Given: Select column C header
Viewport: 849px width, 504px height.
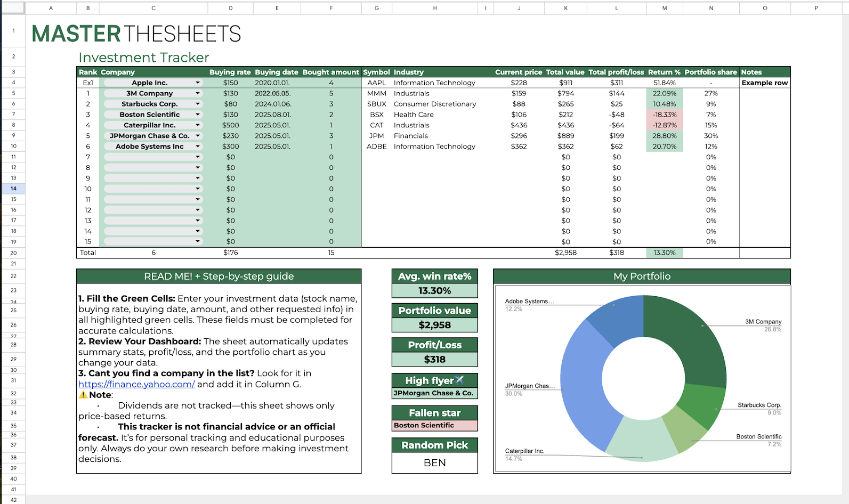Looking at the screenshot, I should [153, 8].
